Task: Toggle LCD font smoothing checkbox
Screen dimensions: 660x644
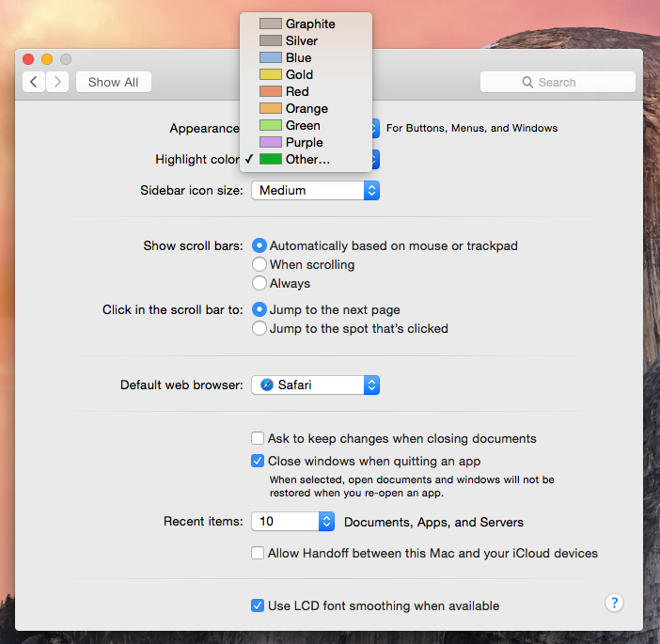Action: 258,605
